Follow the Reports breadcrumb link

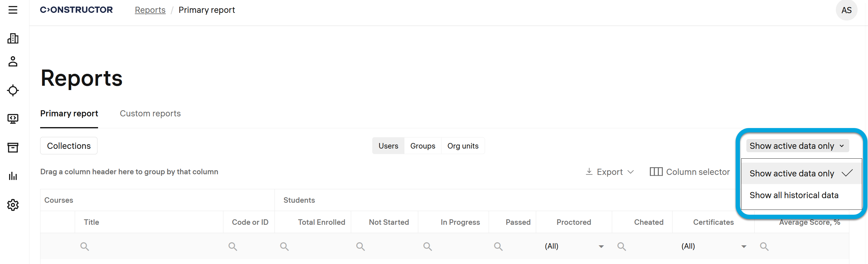150,10
